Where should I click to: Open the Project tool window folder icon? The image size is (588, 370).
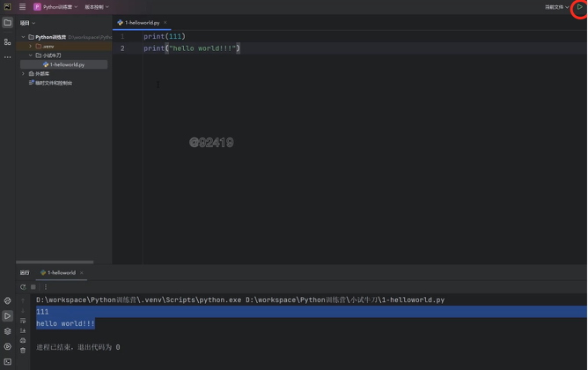pyautogui.click(x=8, y=23)
